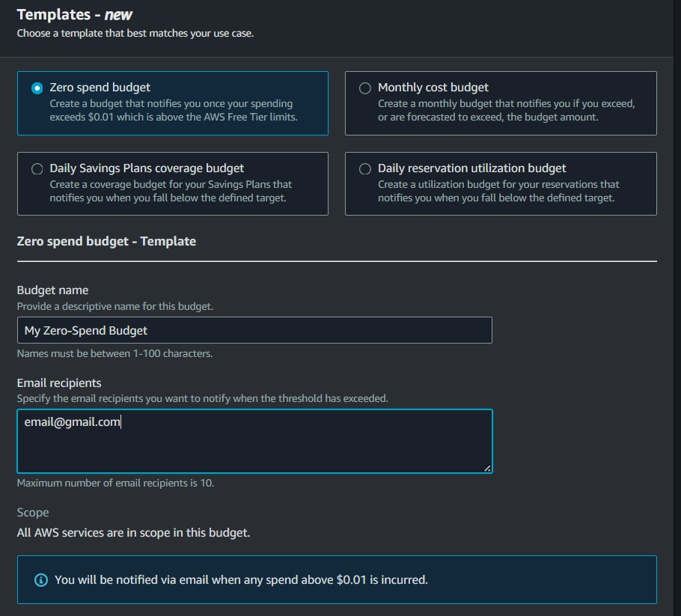Click the "Maximum number of email recipients" hint
This screenshot has height=616, width=681.
[115, 483]
